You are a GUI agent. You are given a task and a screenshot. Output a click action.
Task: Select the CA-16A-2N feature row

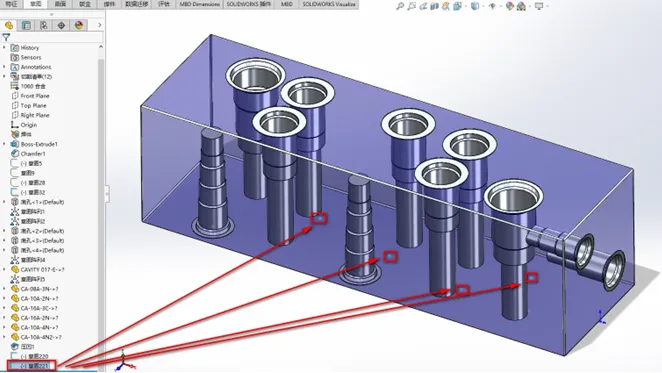coord(39,318)
